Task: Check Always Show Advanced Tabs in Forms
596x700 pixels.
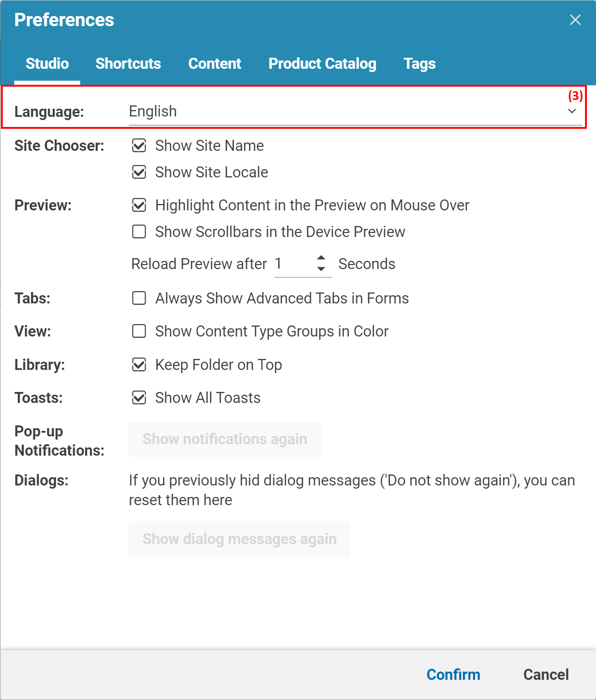Action: coord(139,298)
